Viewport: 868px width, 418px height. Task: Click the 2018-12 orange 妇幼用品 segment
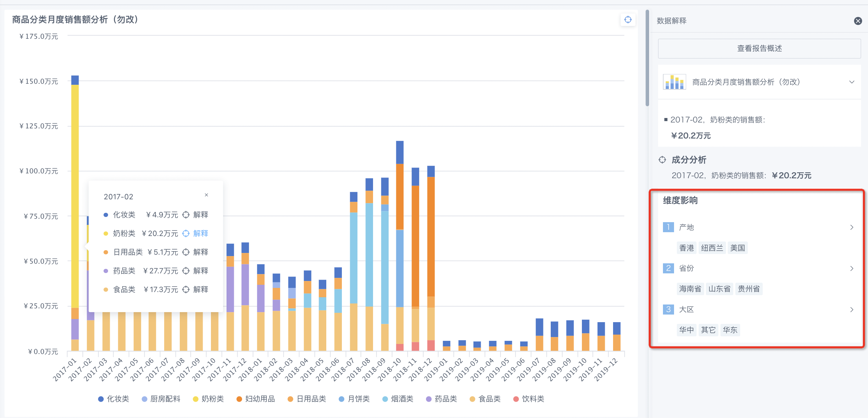pyautogui.click(x=431, y=237)
